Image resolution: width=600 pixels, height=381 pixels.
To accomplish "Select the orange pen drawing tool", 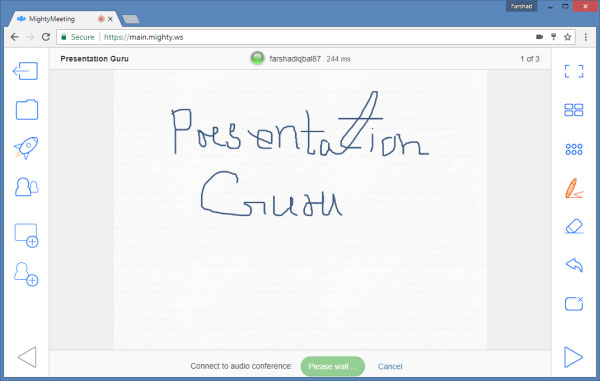I will point(574,188).
